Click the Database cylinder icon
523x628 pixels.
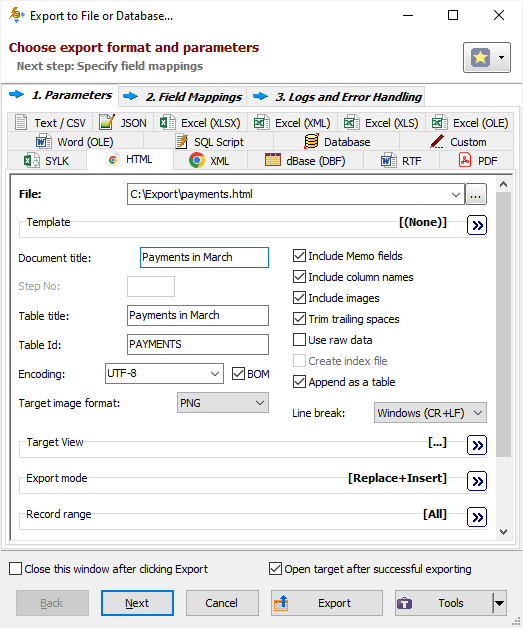311,142
